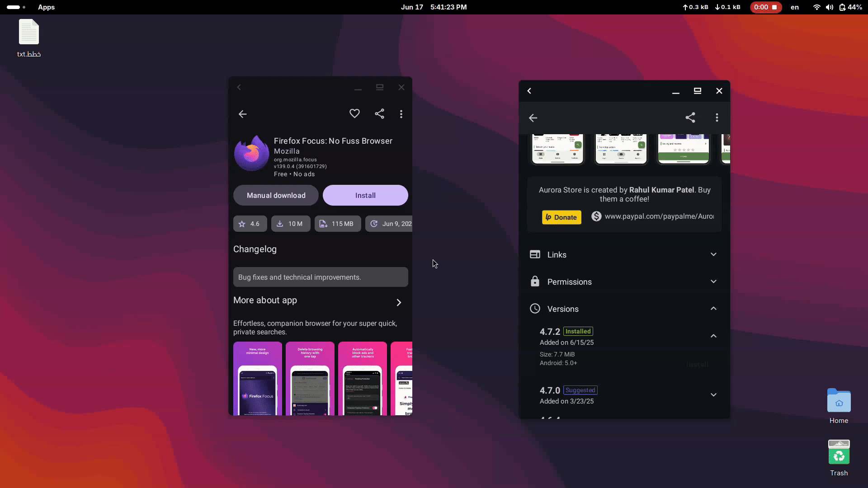Select the 4.6 star rating chip
Image resolution: width=868 pixels, height=488 pixels.
click(x=250, y=224)
